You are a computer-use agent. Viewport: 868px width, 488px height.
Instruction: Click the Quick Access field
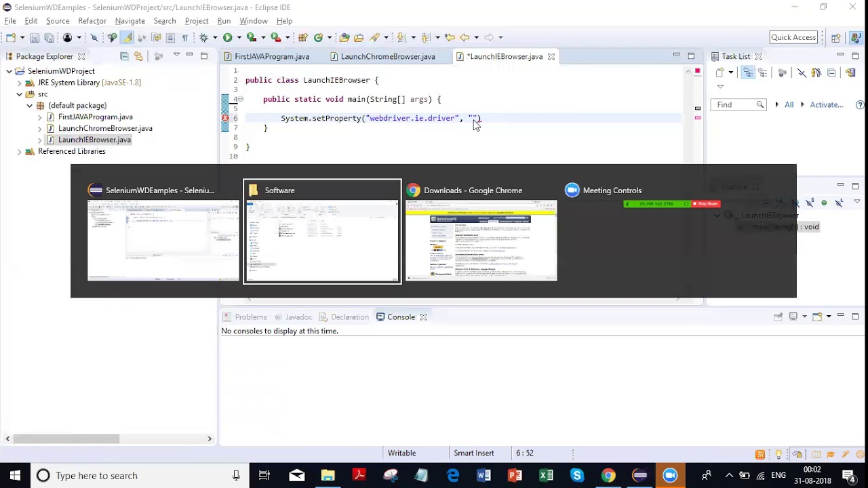click(793, 37)
